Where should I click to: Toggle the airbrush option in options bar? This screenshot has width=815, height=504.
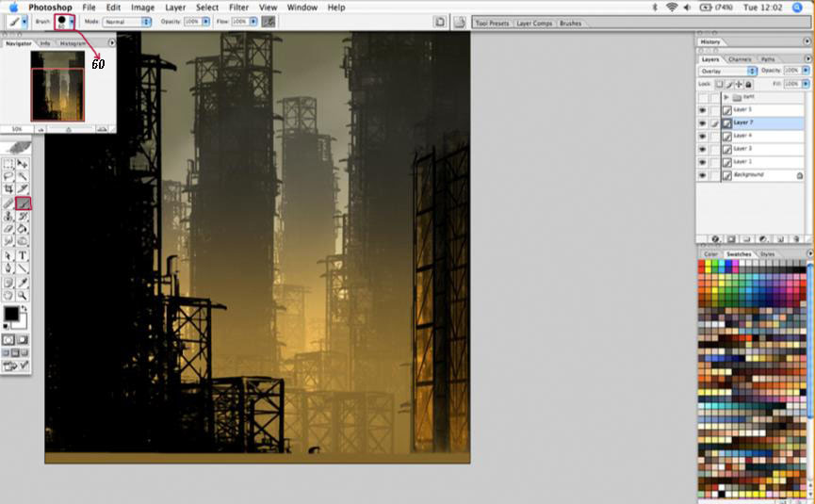269,22
